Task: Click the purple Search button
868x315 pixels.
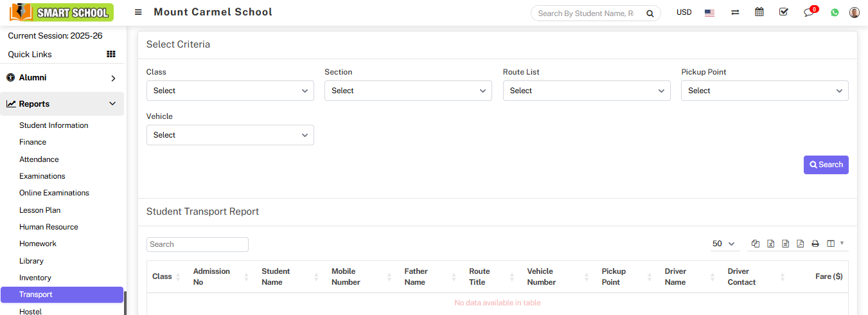Action: [x=826, y=165]
